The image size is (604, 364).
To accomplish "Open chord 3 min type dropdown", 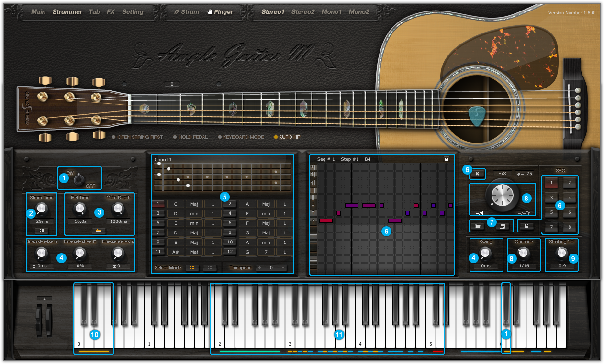I will coord(194,213).
